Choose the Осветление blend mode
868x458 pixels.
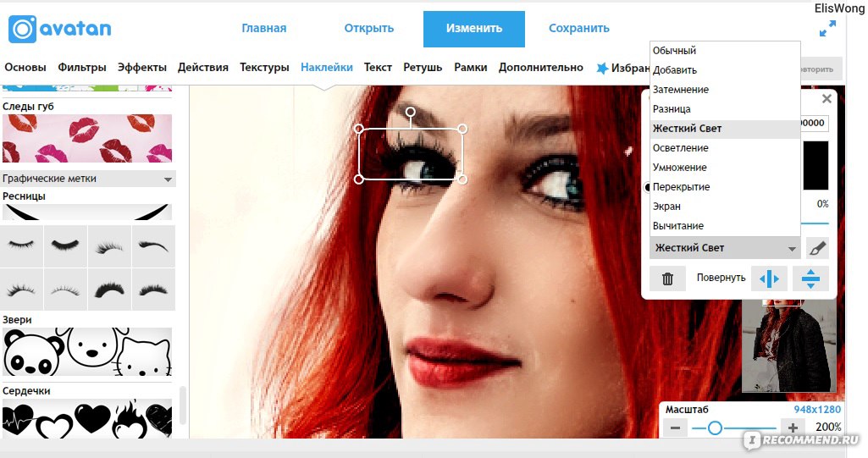tap(725, 148)
